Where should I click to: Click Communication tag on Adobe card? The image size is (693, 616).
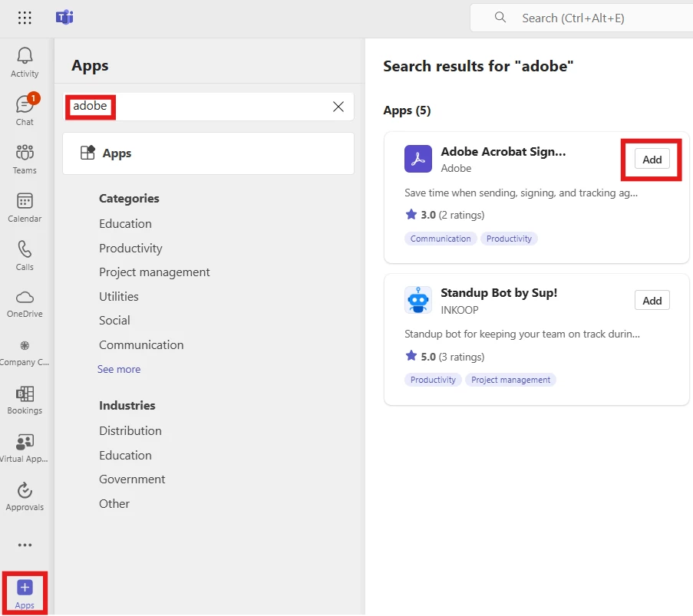(x=441, y=239)
